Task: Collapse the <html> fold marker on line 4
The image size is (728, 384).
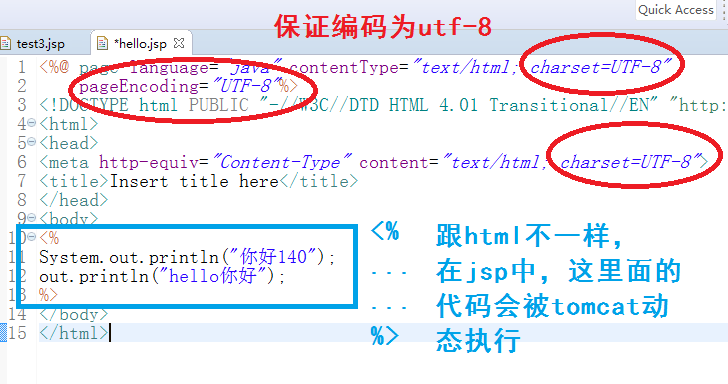Action: (x=31, y=123)
